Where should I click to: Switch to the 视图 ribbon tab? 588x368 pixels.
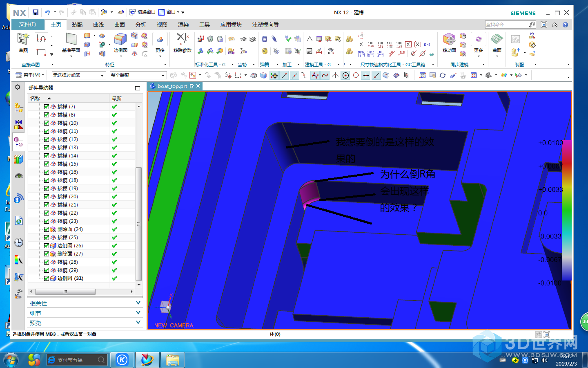(x=162, y=25)
